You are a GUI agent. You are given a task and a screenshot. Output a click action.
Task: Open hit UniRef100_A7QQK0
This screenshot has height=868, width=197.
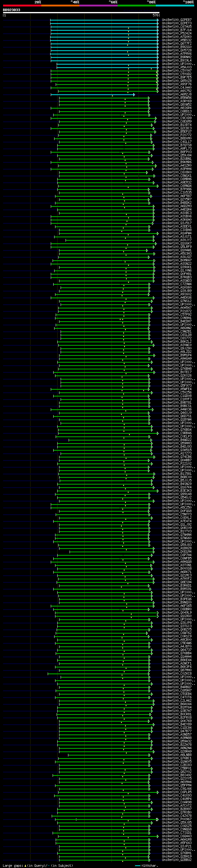click(x=176, y=37)
